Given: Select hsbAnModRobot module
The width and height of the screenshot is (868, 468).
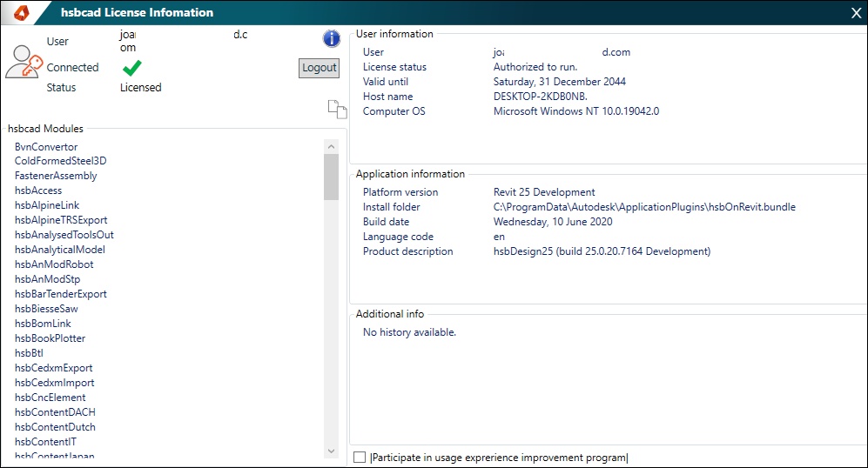Looking at the screenshot, I should tap(54, 264).
